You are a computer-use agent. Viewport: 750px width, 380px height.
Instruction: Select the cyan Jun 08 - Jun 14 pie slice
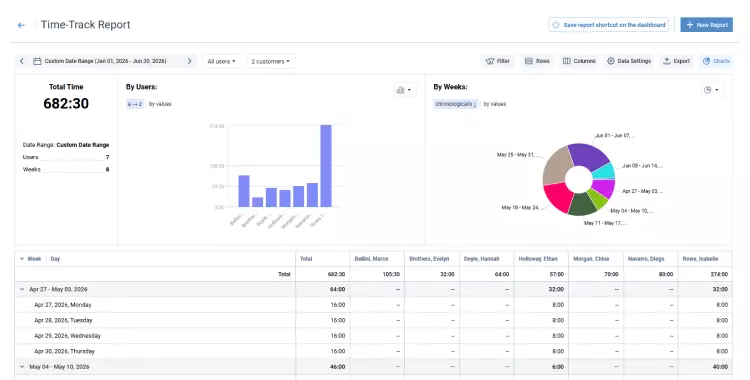click(x=604, y=171)
